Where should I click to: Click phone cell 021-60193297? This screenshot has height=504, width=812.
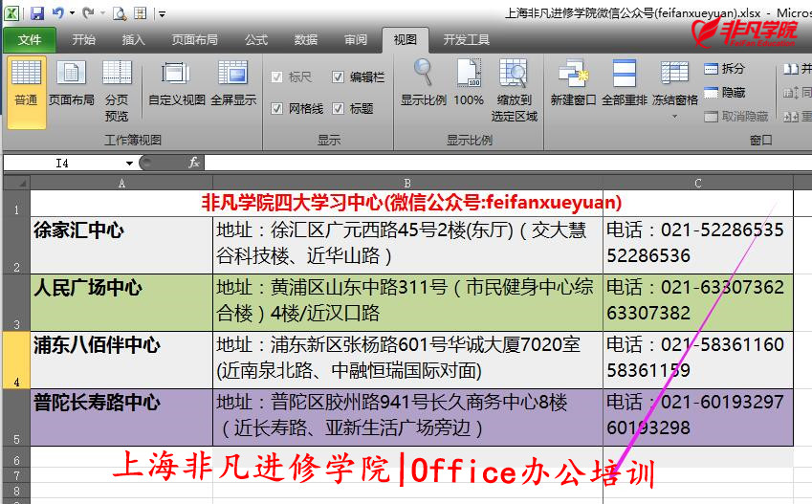[698, 418]
